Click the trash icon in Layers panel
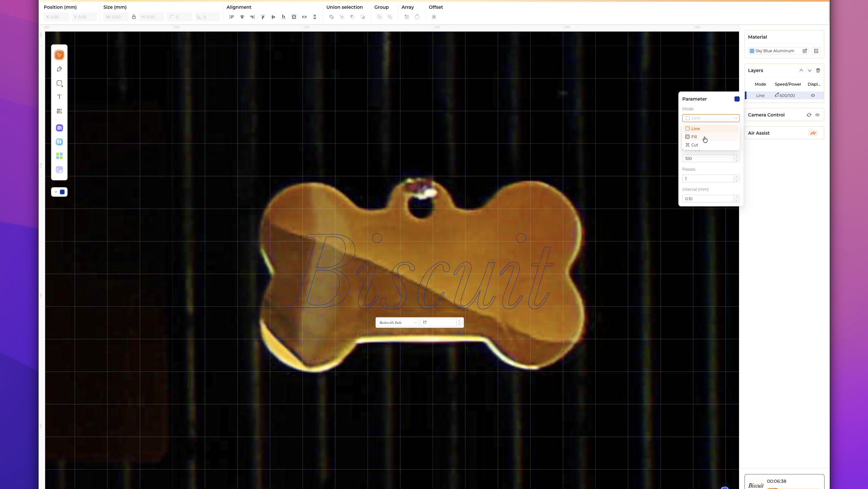The height and width of the screenshot is (489, 868). (x=818, y=70)
